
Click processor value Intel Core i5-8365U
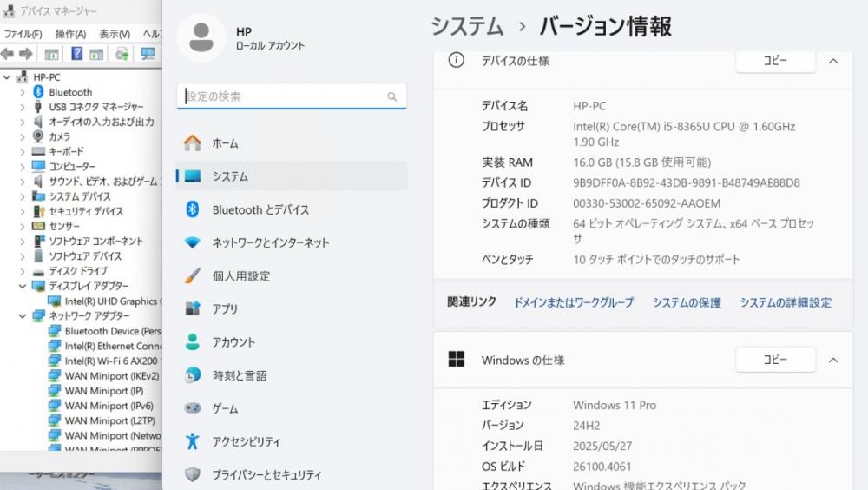tap(684, 134)
